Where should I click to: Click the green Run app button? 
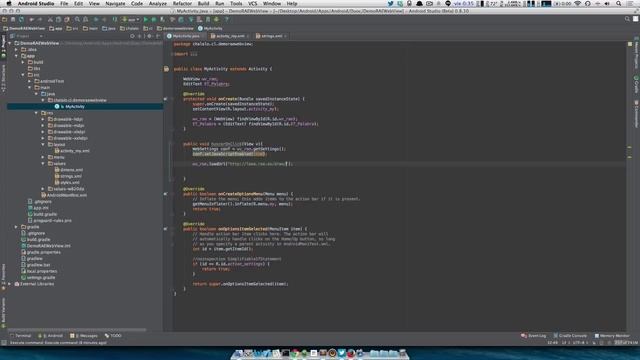click(x=146, y=20)
